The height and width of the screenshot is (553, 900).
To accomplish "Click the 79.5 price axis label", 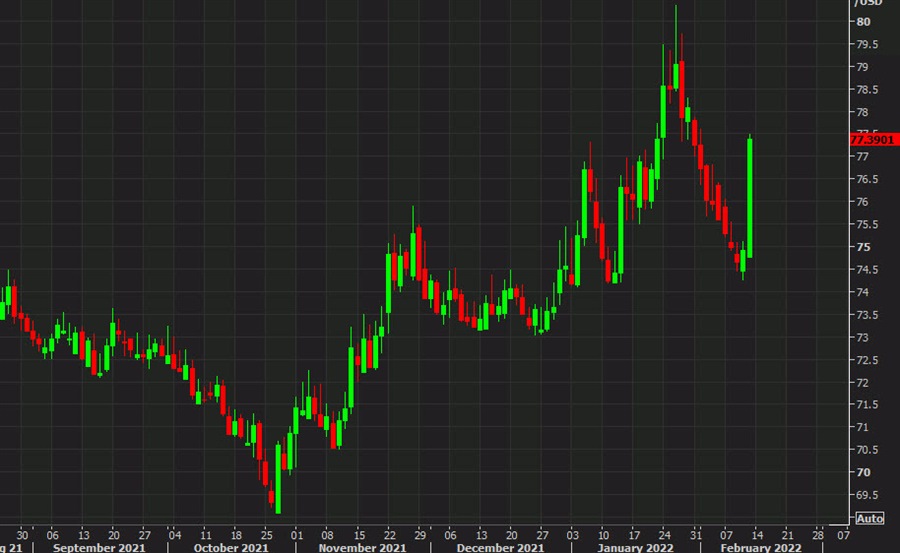I will (867, 44).
